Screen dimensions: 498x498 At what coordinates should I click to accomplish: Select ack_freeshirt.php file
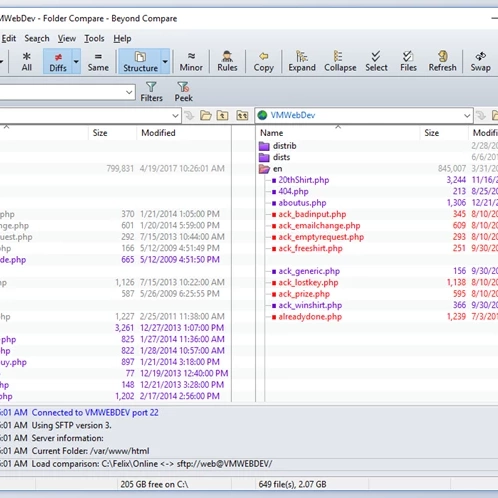pos(310,248)
